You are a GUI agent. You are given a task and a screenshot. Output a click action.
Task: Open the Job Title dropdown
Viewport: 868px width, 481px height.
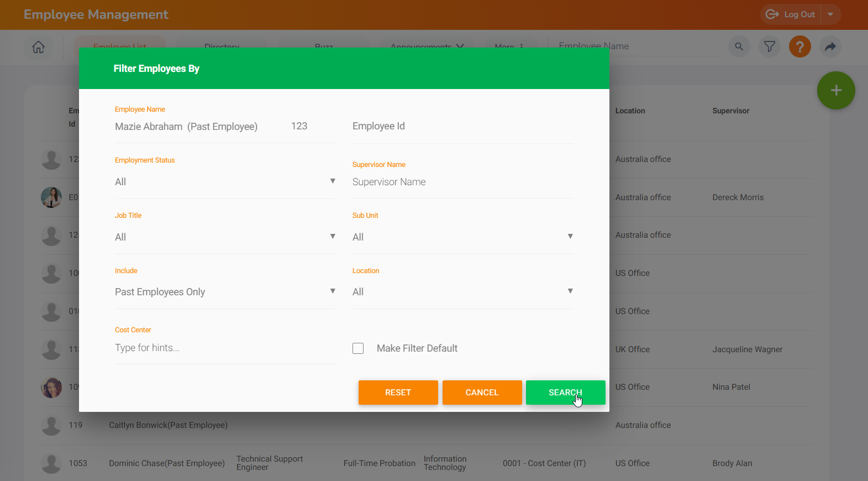click(x=225, y=237)
